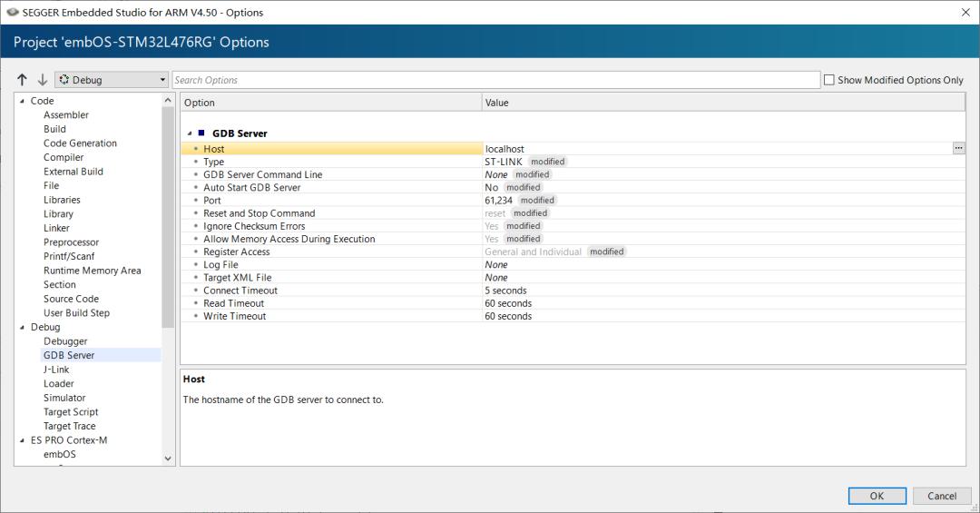Image resolution: width=980 pixels, height=513 pixels.
Task: Enable Show Modified Options Only checkbox
Action: point(828,80)
